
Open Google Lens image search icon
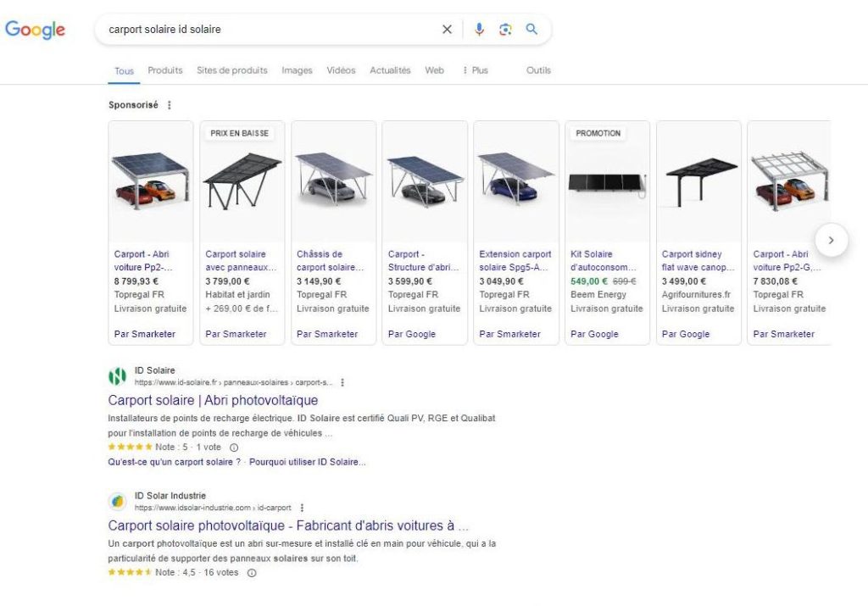[505, 30]
